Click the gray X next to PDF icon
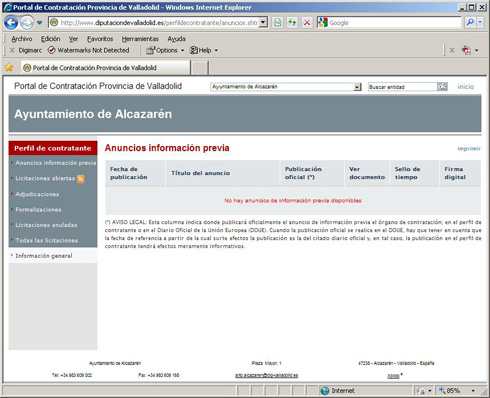 tap(452, 50)
